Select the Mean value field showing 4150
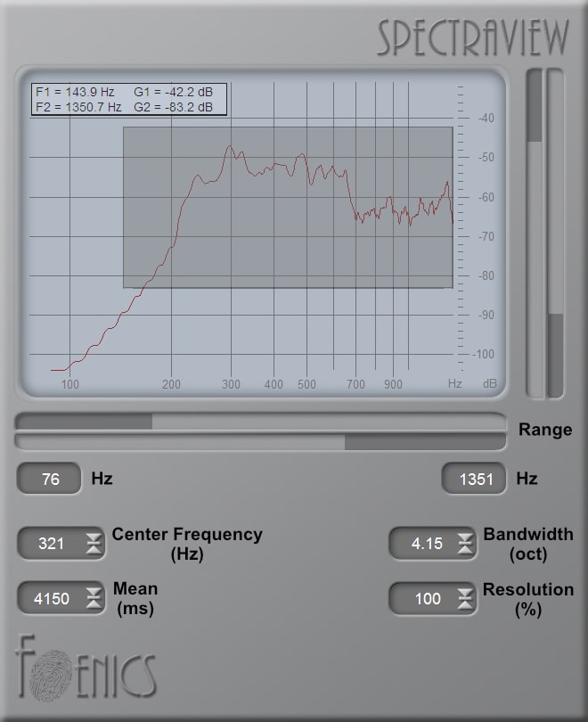The height and width of the screenshot is (722, 588). coord(52,599)
